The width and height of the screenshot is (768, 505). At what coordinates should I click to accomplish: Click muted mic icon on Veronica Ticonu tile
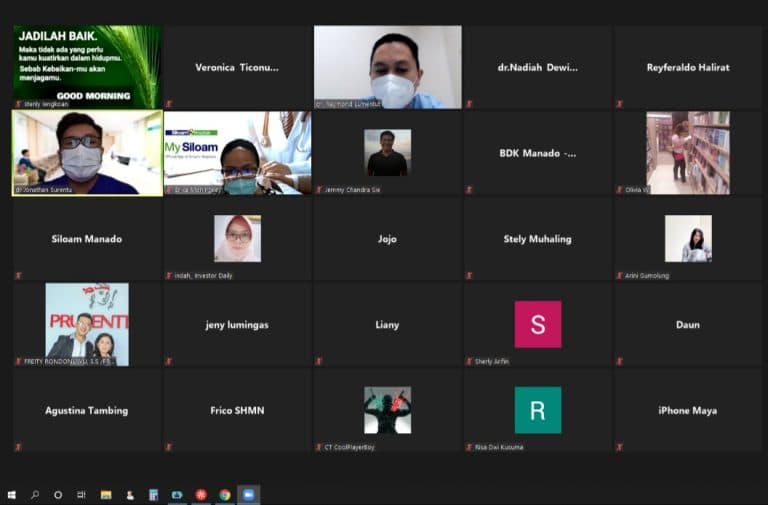(169, 104)
